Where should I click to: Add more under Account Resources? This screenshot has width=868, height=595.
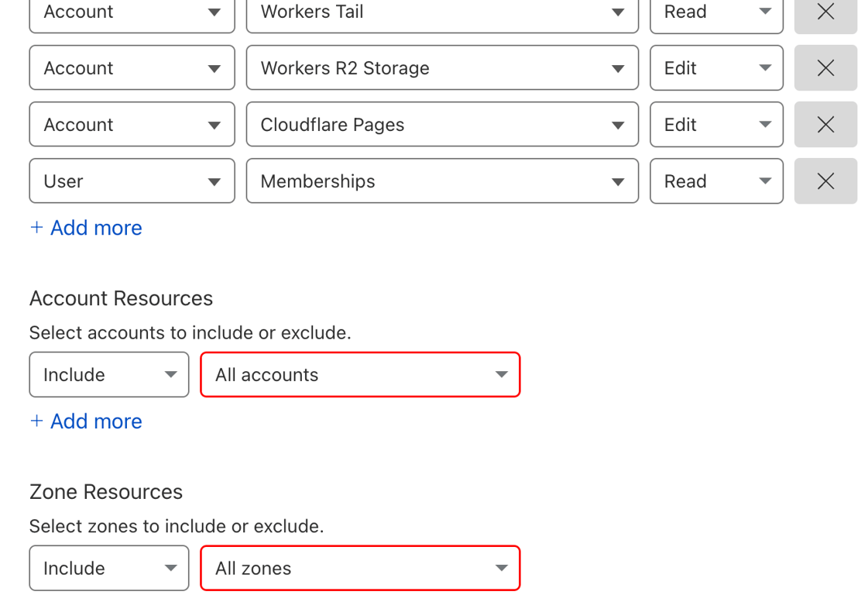86,421
